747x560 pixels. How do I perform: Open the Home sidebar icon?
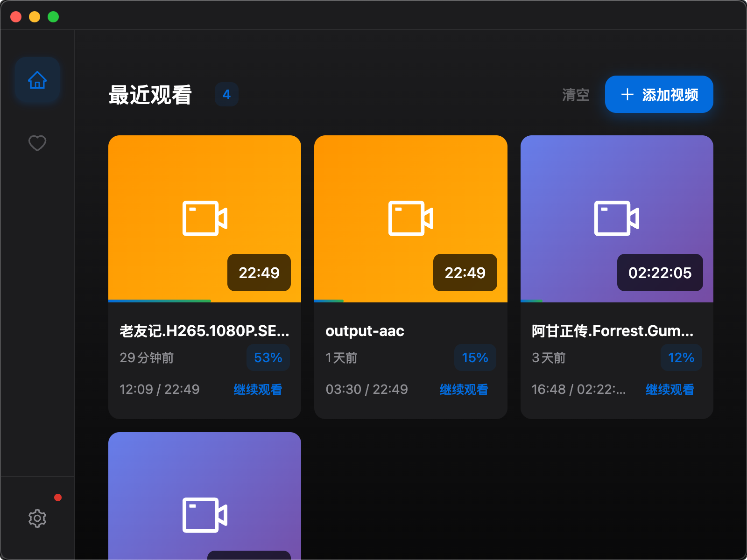coord(37,80)
